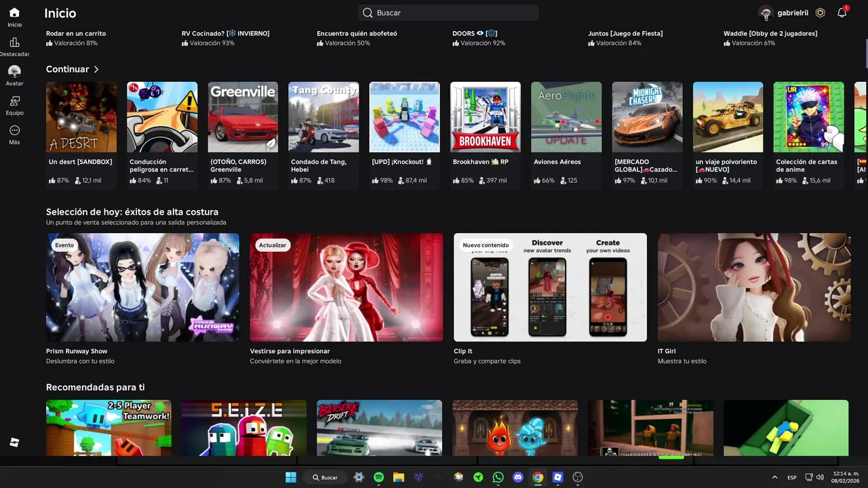Open the fire and water characters thumbnail
This screenshot has width=868, height=488.
tap(515, 428)
